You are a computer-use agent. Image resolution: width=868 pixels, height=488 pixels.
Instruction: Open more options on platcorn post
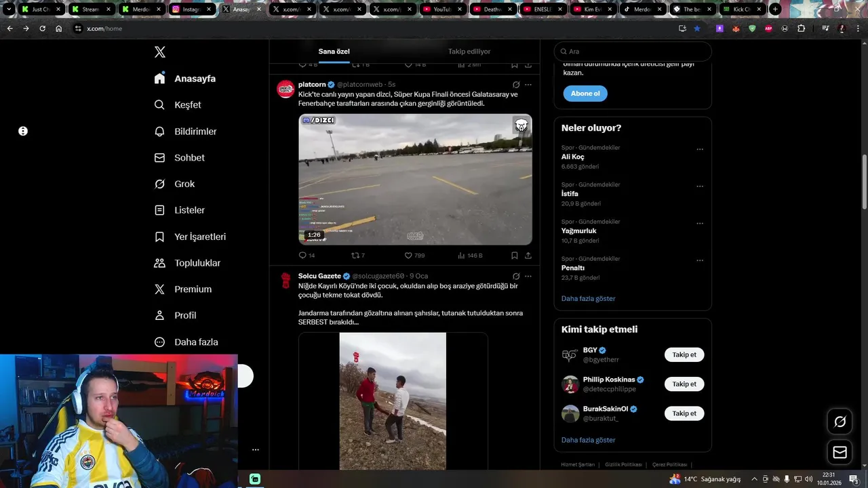click(528, 85)
